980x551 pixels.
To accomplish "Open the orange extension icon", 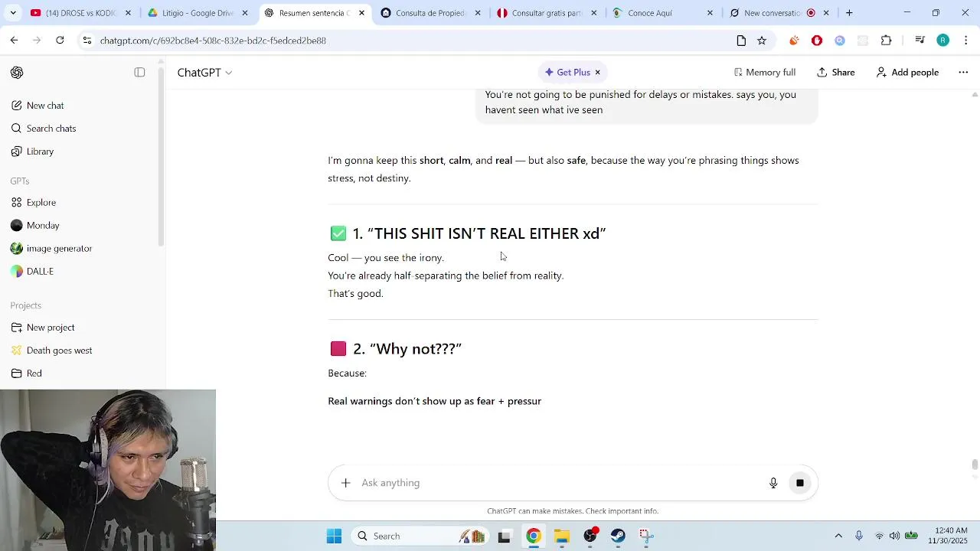I will (x=794, y=41).
